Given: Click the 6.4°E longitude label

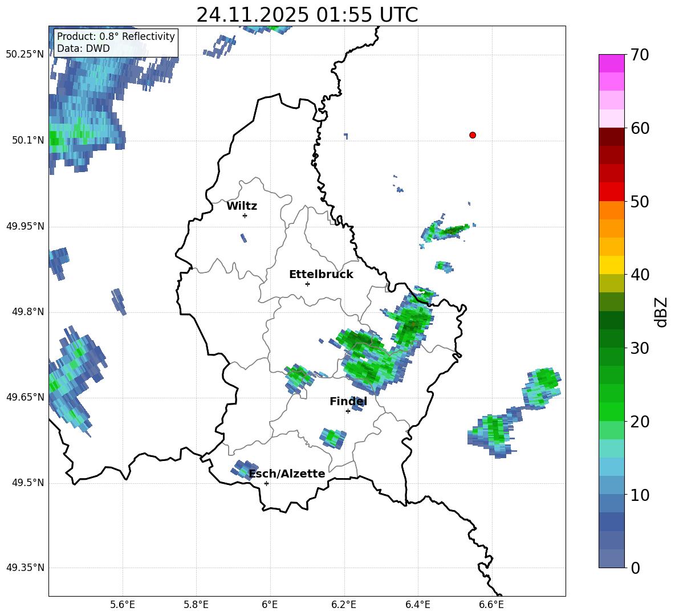Looking at the screenshot, I should [x=417, y=605].
